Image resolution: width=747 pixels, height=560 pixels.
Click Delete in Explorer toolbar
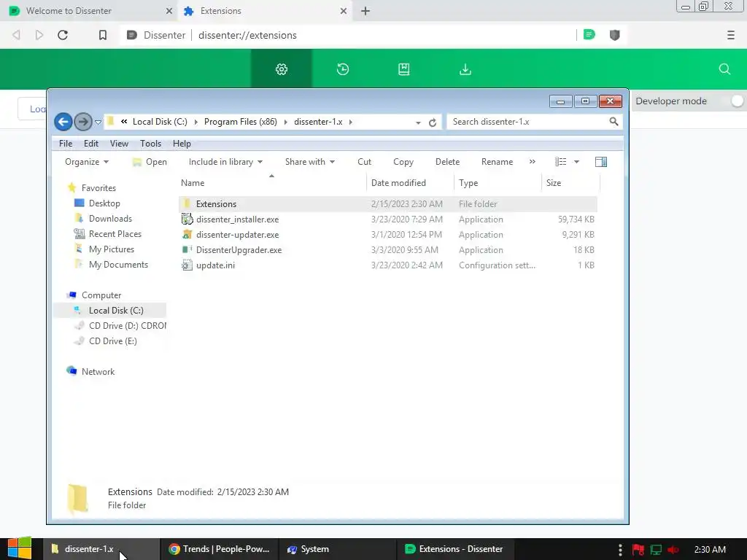click(x=447, y=162)
